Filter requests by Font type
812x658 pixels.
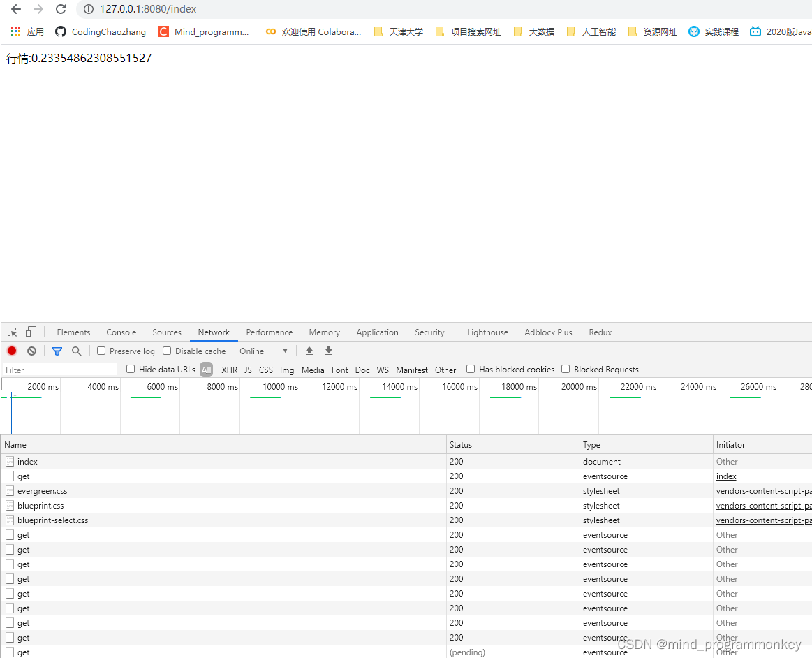[340, 370]
